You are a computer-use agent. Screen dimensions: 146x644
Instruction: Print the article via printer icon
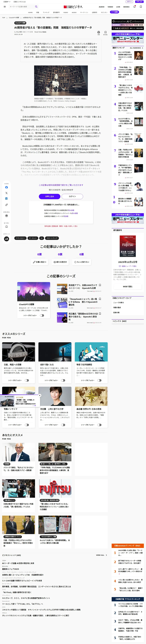click(x=99, y=32)
